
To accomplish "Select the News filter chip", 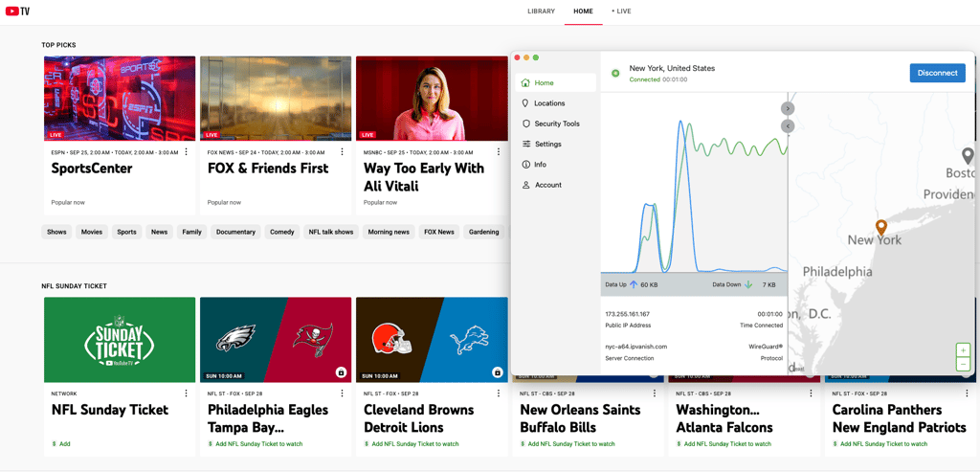I will pyautogui.click(x=160, y=232).
